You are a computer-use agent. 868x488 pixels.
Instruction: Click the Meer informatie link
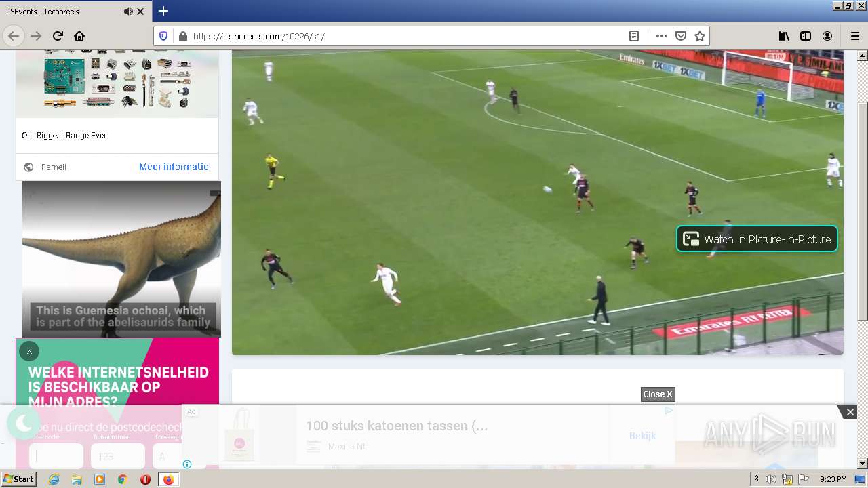174,167
